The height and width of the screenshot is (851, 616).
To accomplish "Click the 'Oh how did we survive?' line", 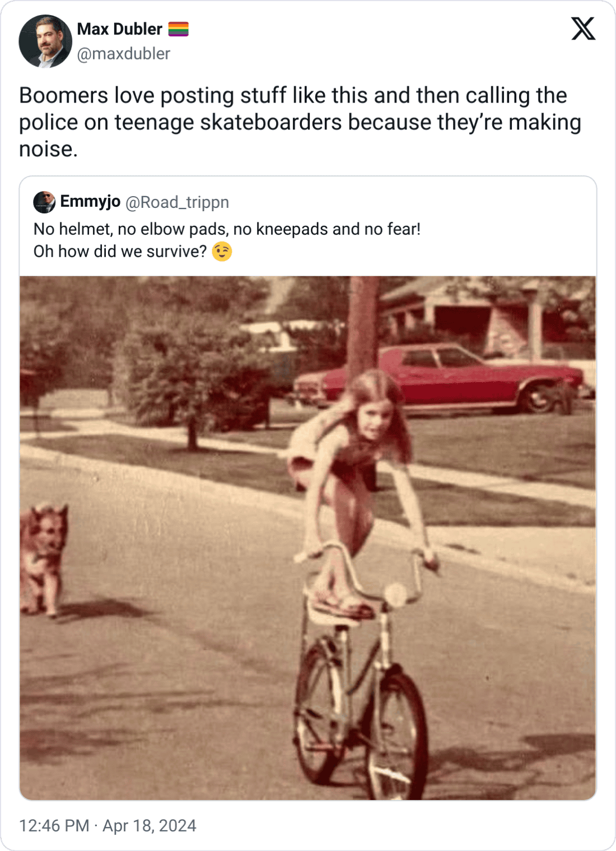I will click(x=120, y=252).
